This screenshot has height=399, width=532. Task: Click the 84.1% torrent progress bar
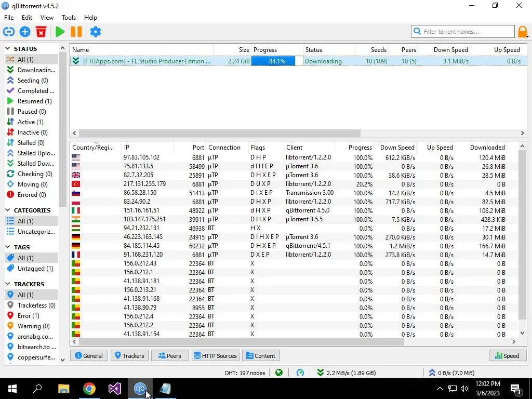pyautogui.click(x=277, y=61)
